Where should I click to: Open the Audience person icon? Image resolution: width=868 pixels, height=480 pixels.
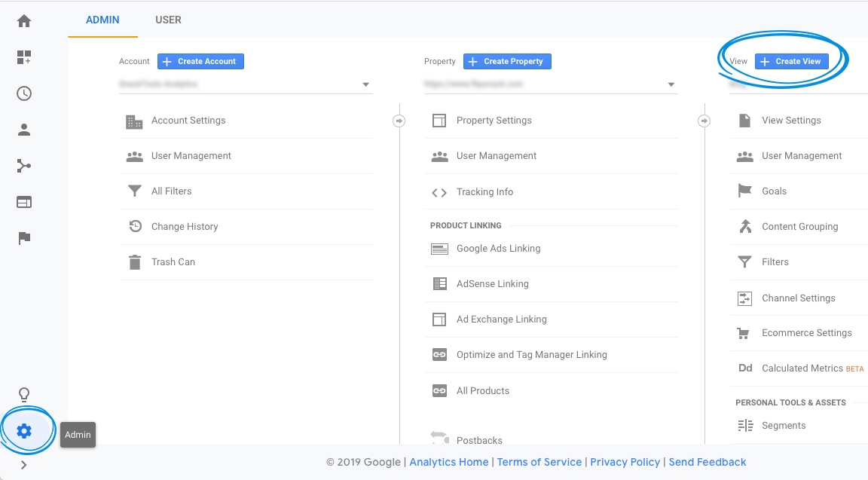[24, 130]
